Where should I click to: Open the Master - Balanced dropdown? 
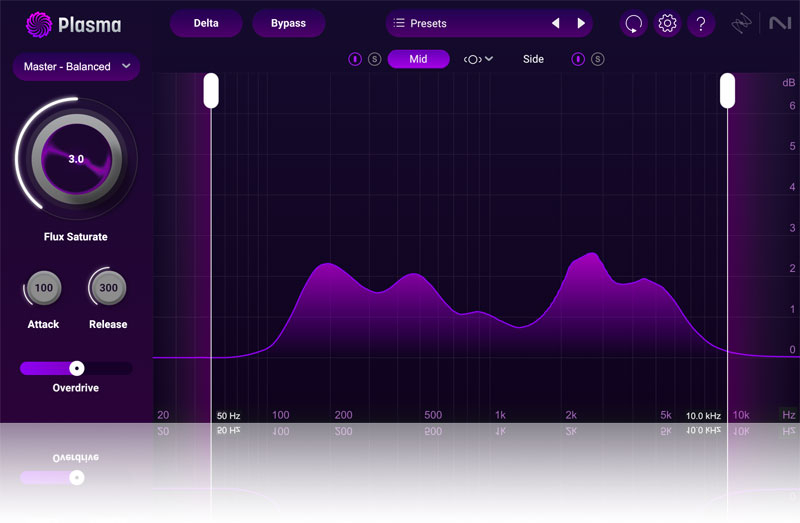[76, 67]
